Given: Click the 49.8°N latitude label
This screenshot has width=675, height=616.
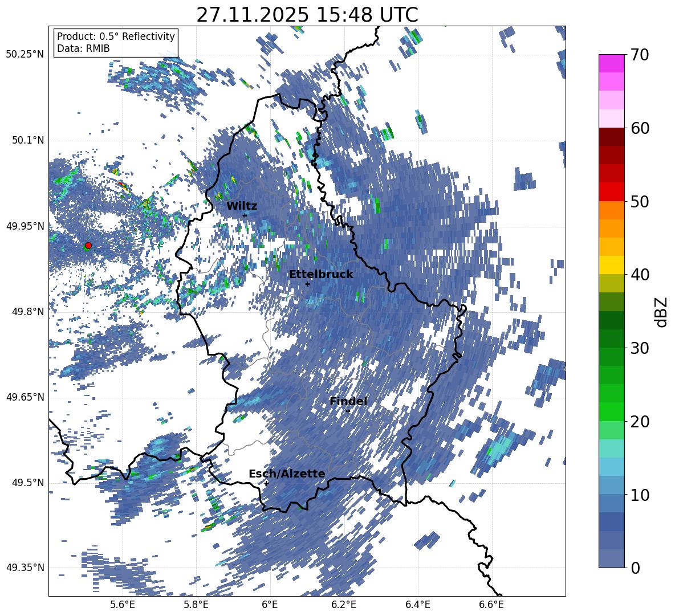Looking at the screenshot, I should coord(27,312).
